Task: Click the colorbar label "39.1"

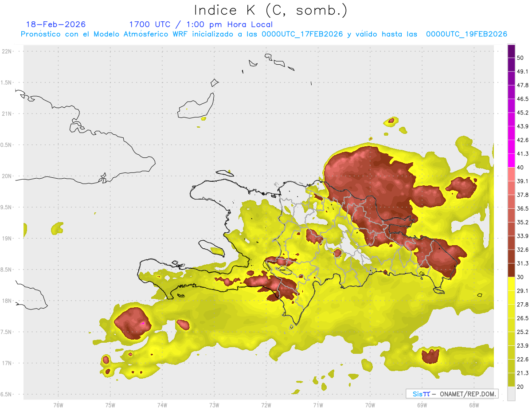Action: pyautogui.click(x=522, y=181)
